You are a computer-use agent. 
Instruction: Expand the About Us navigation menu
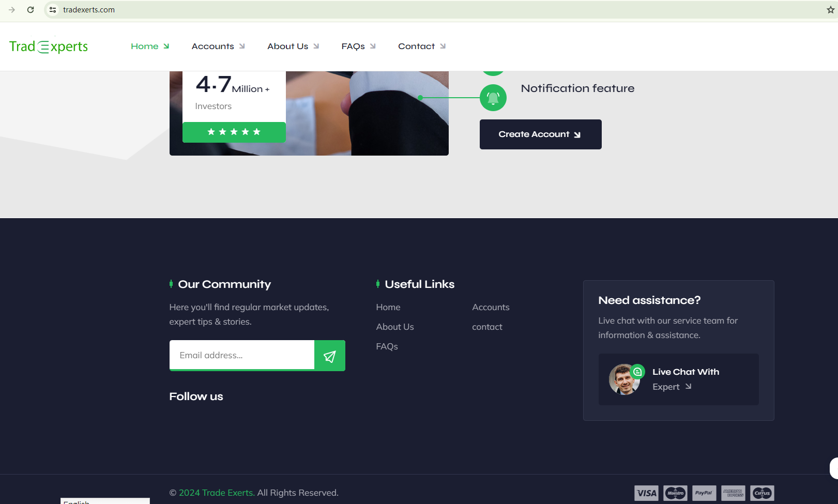[x=293, y=47]
